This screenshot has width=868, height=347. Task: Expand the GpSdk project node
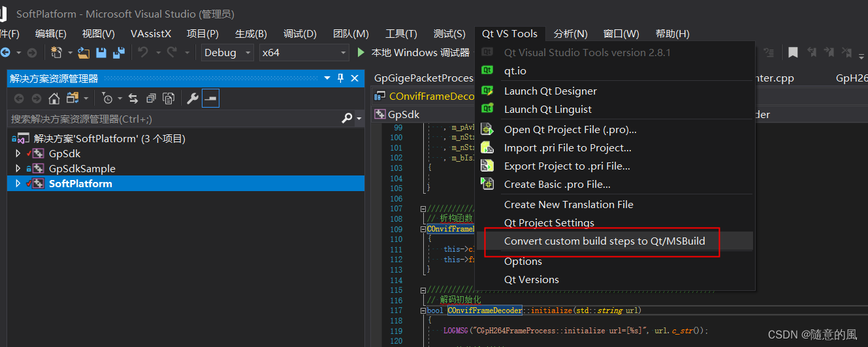(x=18, y=153)
